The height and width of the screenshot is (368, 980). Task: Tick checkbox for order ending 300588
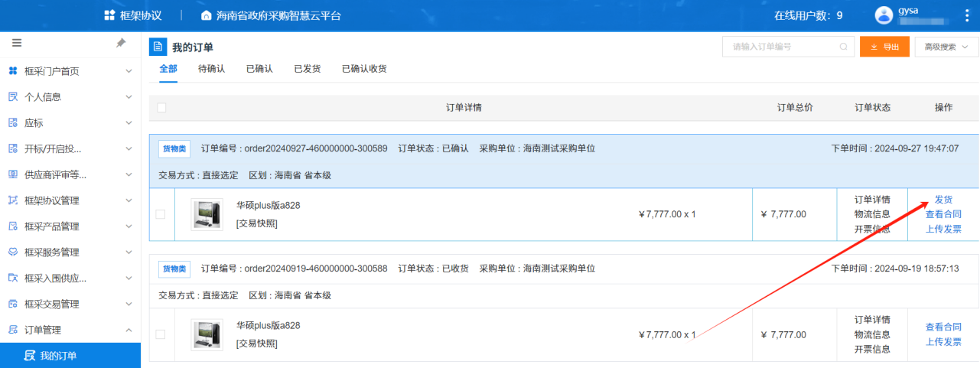(x=161, y=334)
